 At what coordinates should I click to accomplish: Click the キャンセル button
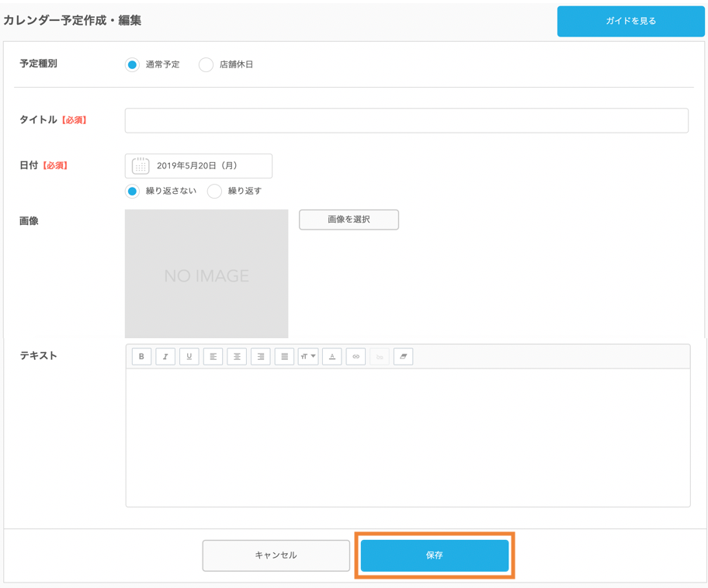click(276, 555)
